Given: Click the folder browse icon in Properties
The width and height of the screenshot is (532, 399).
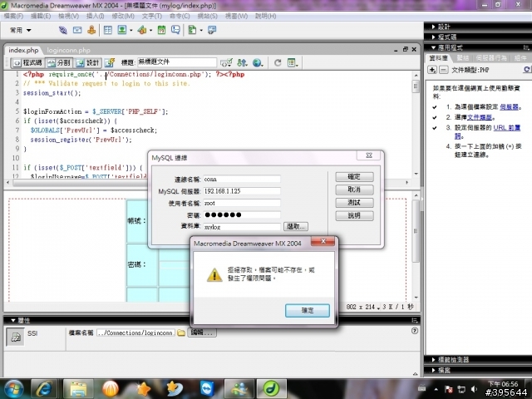Looking at the screenshot, I should (x=181, y=332).
